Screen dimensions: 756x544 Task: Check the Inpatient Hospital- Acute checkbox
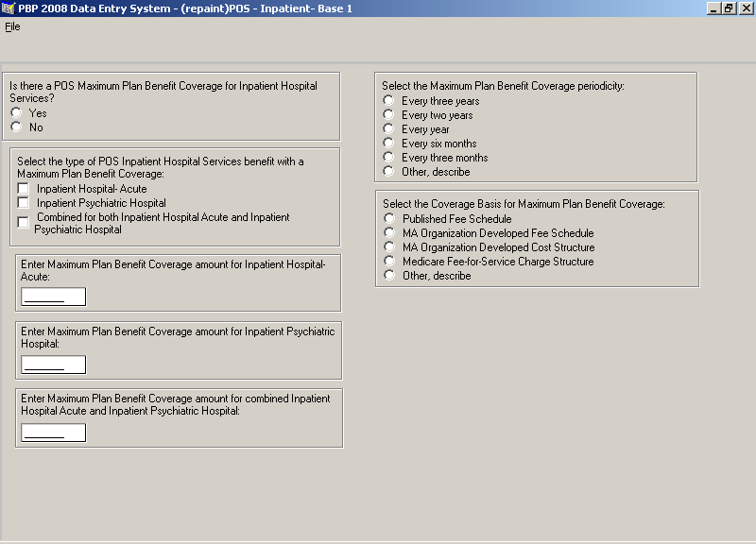[23, 188]
